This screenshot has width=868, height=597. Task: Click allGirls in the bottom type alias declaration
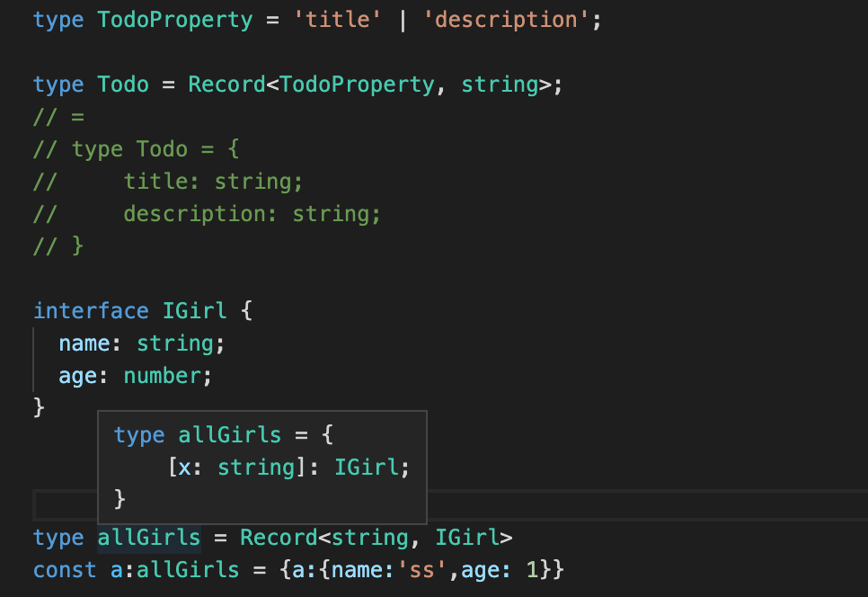(x=148, y=538)
